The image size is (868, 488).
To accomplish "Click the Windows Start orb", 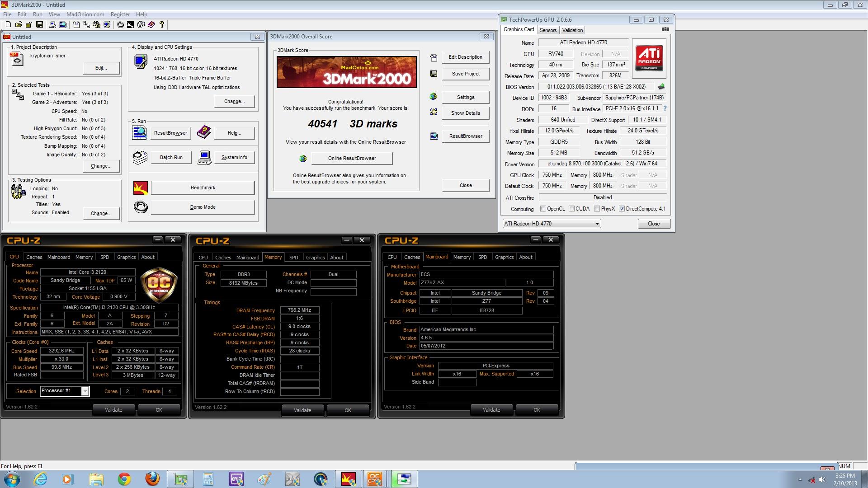I will pos(12,479).
